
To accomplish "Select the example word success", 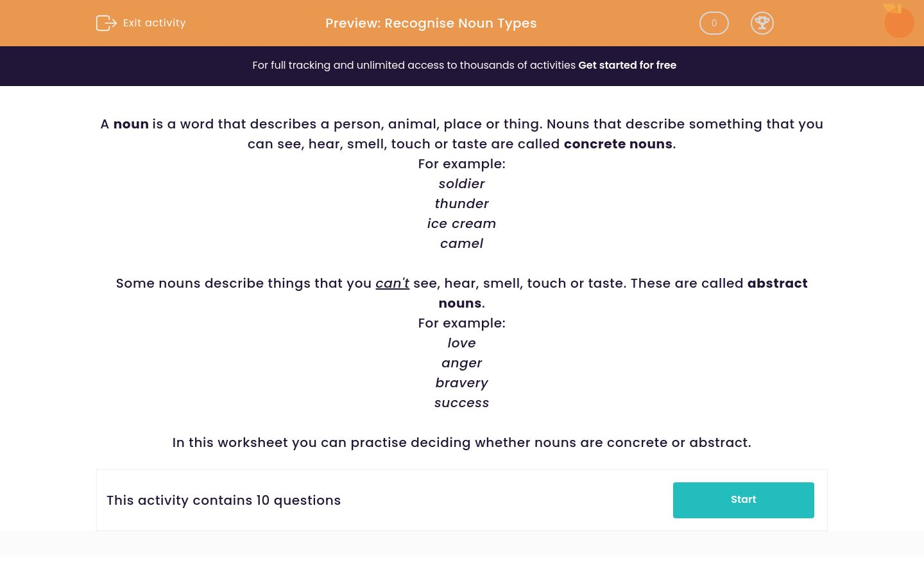I will [x=461, y=403].
